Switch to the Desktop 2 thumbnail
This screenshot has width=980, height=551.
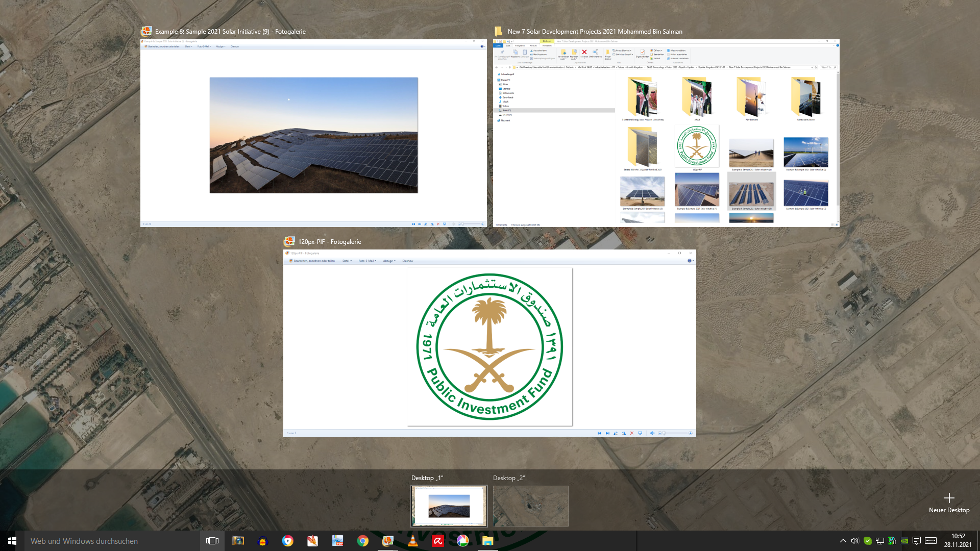(x=531, y=506)
